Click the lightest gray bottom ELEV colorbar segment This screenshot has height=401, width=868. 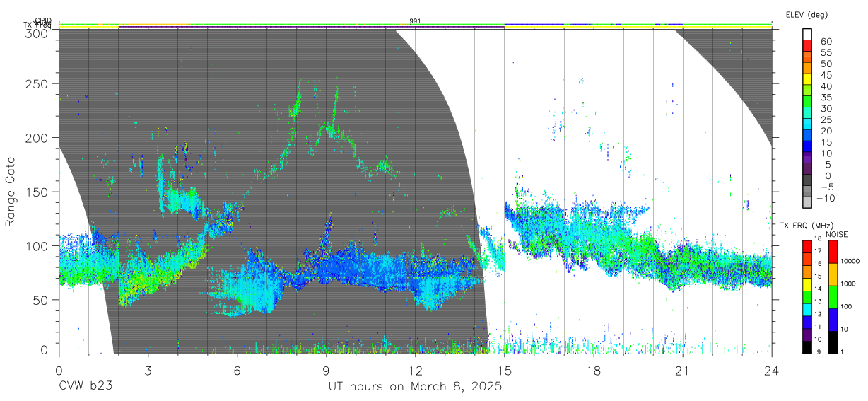(x=807, y=203)
